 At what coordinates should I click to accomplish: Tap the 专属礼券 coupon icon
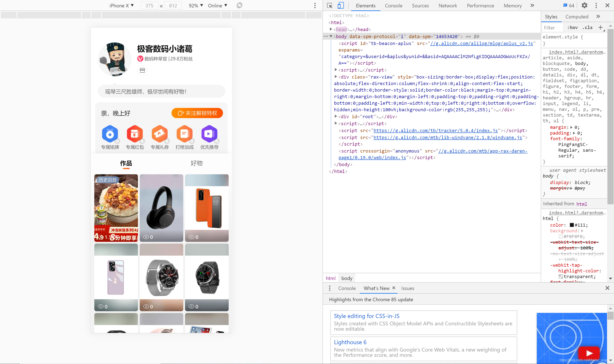pos(160,134)
